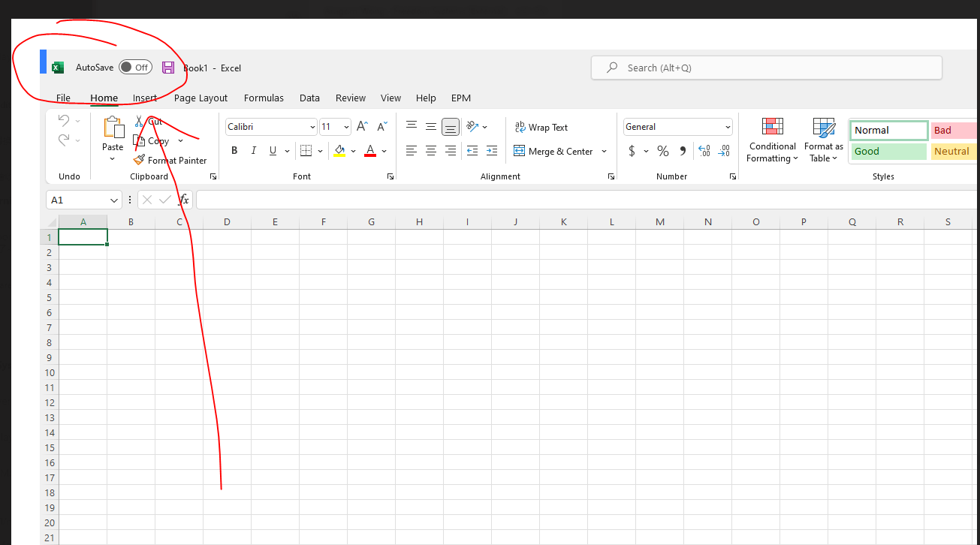Open the Format as Table gallery
Image resolution: width=980 pixels, height=545 pixels.
824,140
